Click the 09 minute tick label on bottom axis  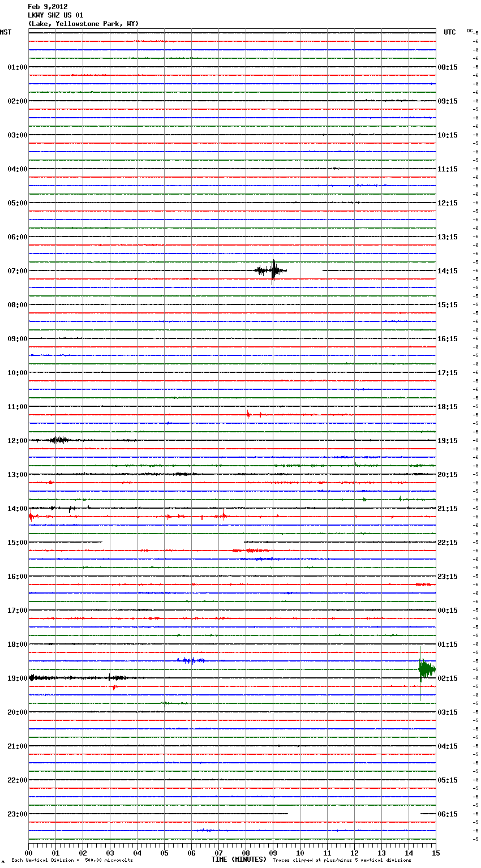273,853
